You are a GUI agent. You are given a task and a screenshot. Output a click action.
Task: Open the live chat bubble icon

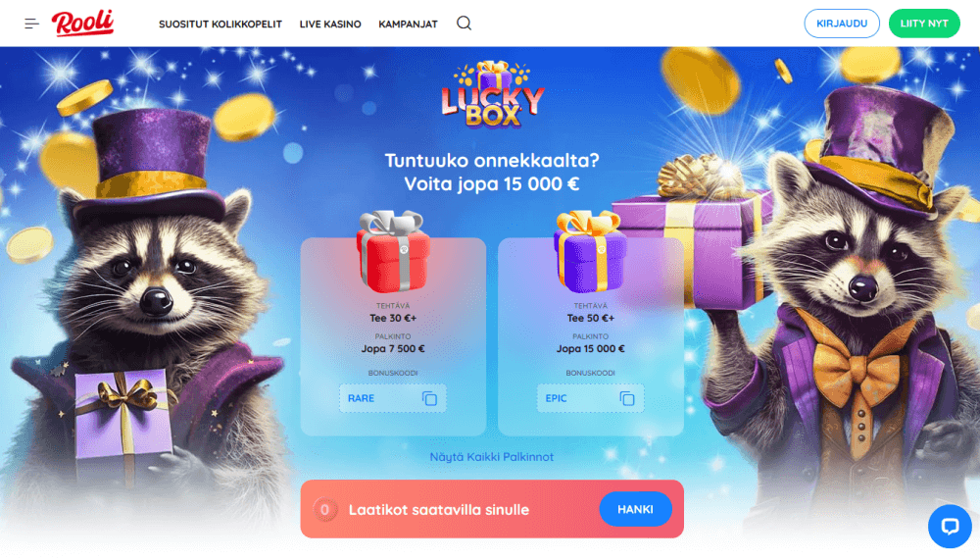tap(950, 527)
